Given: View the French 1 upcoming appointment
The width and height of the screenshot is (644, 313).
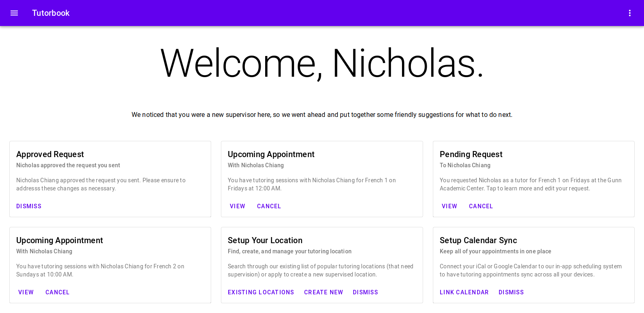Looking at the screenshot, I should 238,206.
